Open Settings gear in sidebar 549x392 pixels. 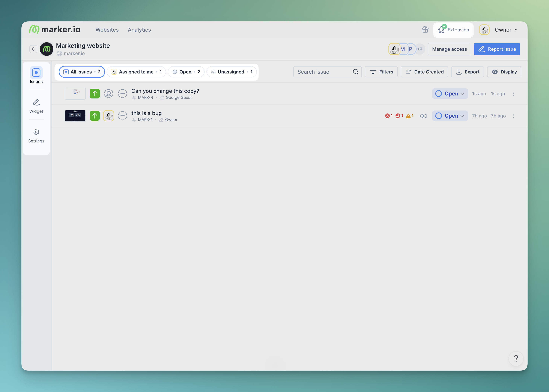pyautogui.click(x=36, y=136)
